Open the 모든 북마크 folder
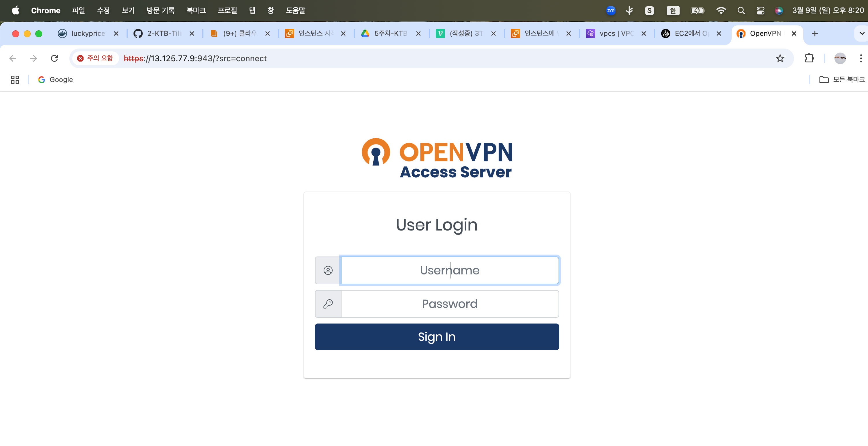868x446 pixels. pyautogui.click(x=842, y=79)
